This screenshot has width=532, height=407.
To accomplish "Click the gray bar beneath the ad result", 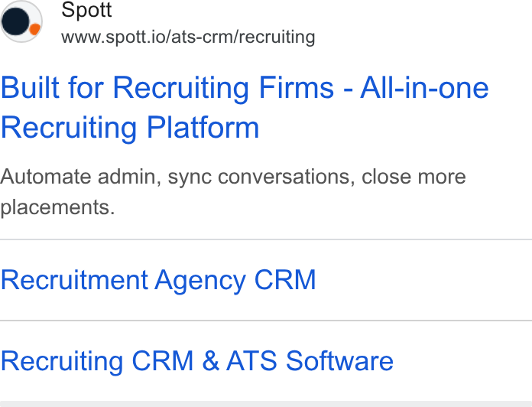I will pyautogui.click(x=266, y=404).
